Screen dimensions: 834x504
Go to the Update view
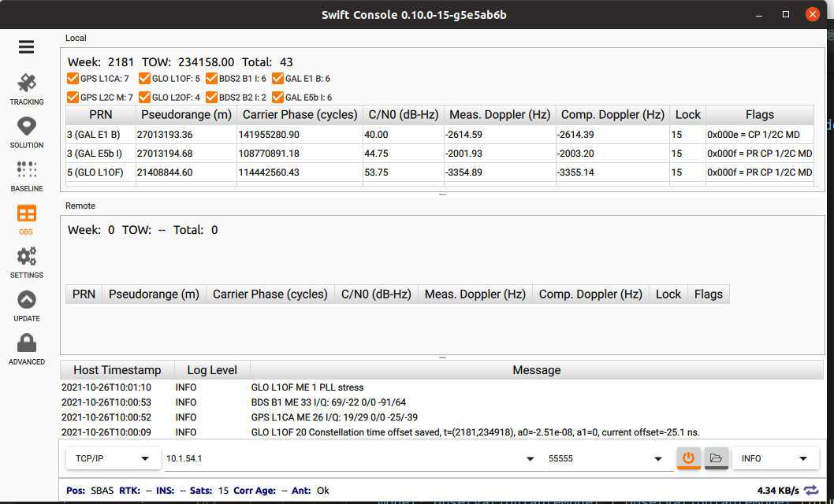27,306
